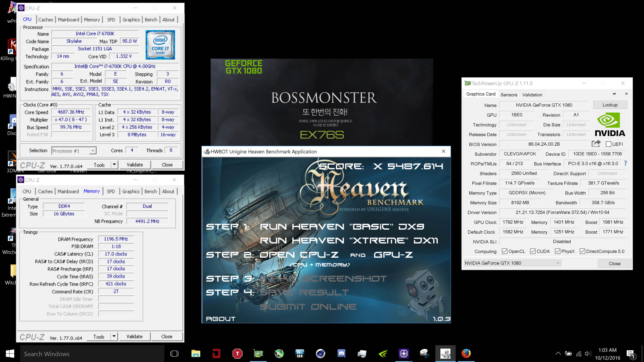This screenshot has height=362, width=644.
Task: Click the battery power tray icon
Action: [568, 353]
